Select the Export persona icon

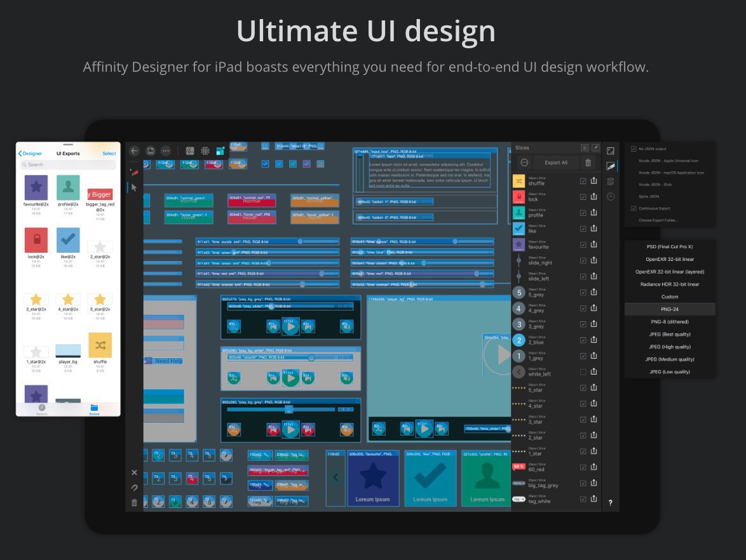pos(220,151)
